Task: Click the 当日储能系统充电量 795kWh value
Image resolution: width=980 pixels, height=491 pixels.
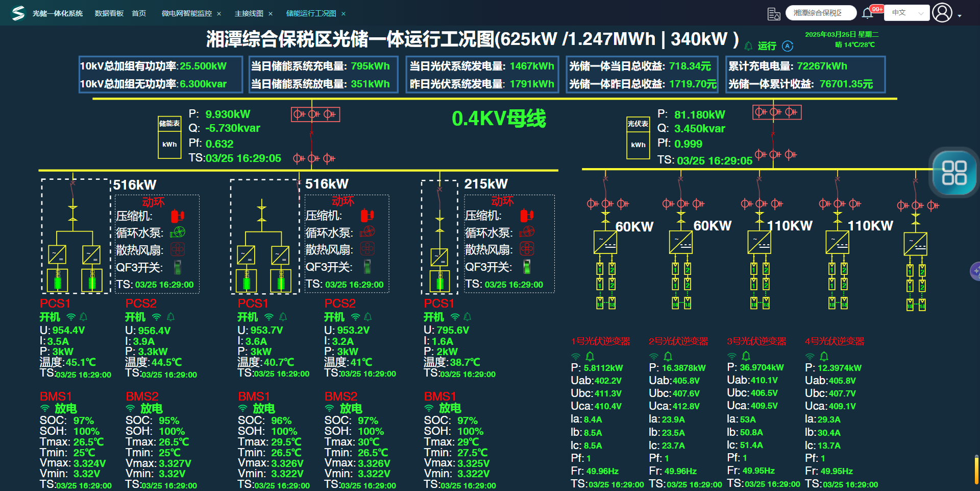Action: pyautogui.click(x=370, y=66)
